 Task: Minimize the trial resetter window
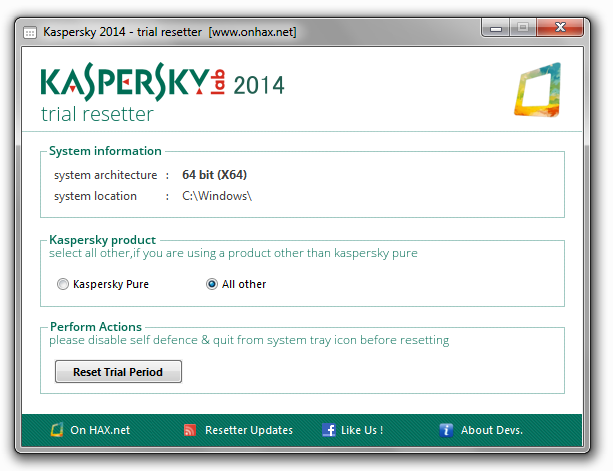[496, 28]
